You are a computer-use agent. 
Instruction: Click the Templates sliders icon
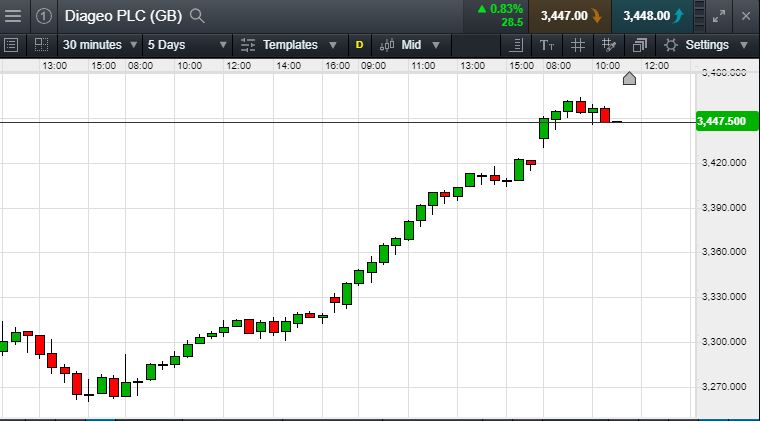[248, 45]
